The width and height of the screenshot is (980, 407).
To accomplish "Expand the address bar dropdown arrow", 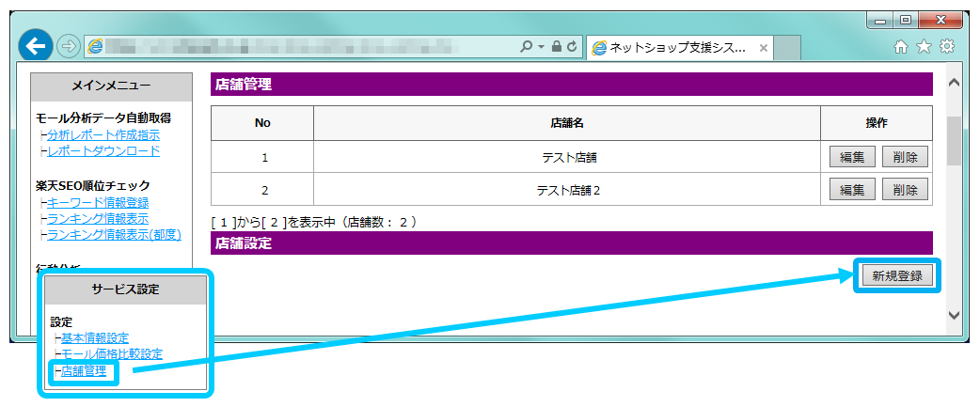I will click(542, 47).
